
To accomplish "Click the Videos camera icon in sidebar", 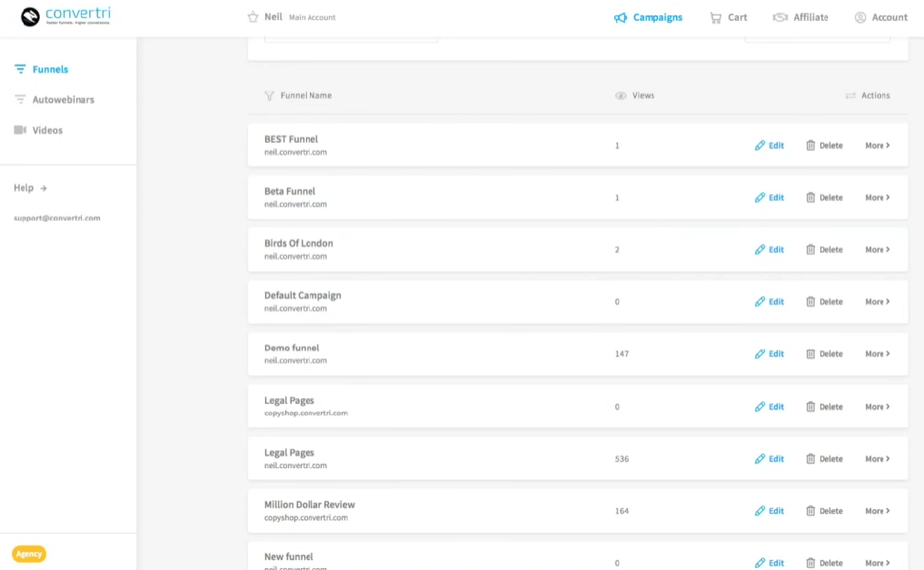I will pos(20,130).
